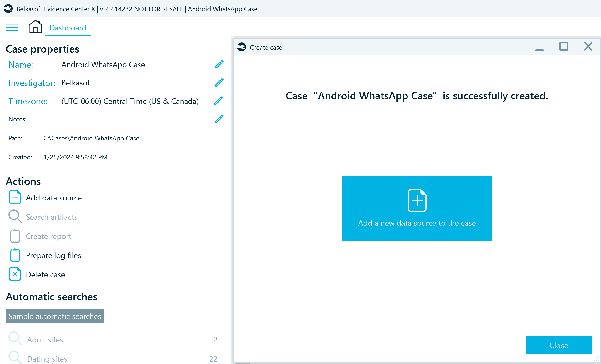Click the Create report clipboard icon
This screenshot has height=364, width=601.
[15, 236]
